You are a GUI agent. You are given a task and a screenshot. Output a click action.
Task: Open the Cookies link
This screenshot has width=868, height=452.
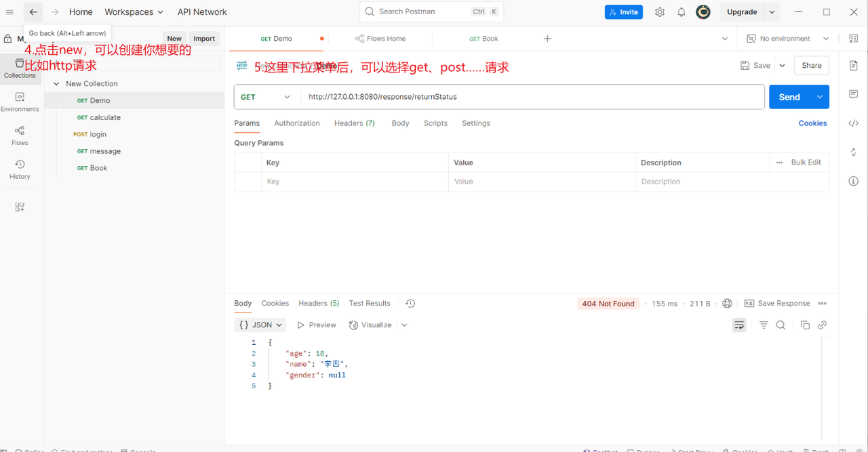pos(812,123)
